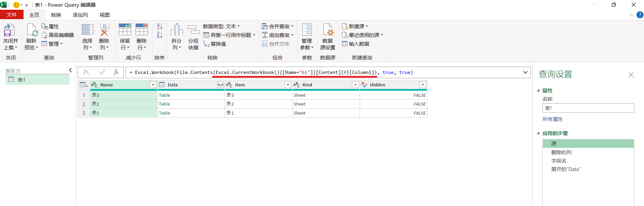Image resolution: width=644 pixels, height=206 pixels.
Task: Open query Properties (属性)
Action: click(50, 26)
